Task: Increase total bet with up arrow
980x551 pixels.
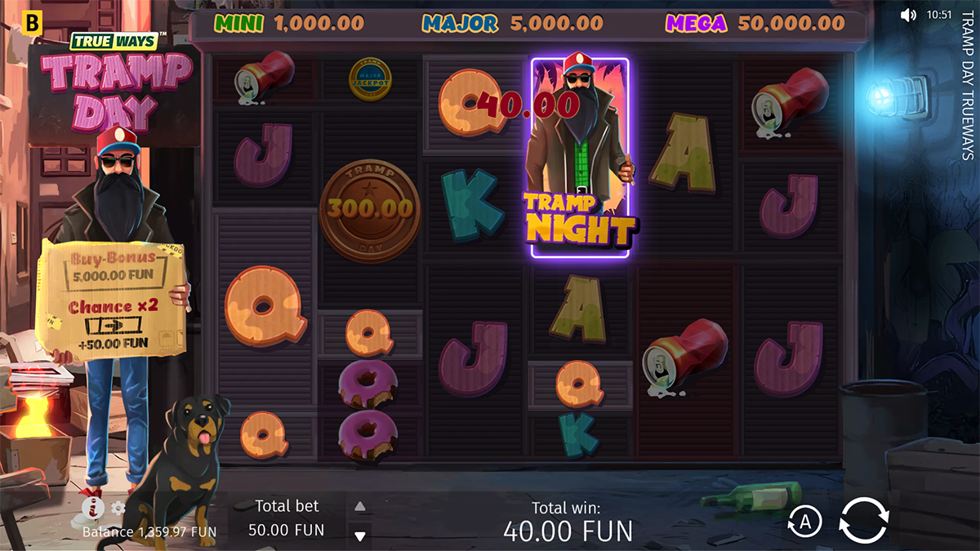Action: [359, 507]
